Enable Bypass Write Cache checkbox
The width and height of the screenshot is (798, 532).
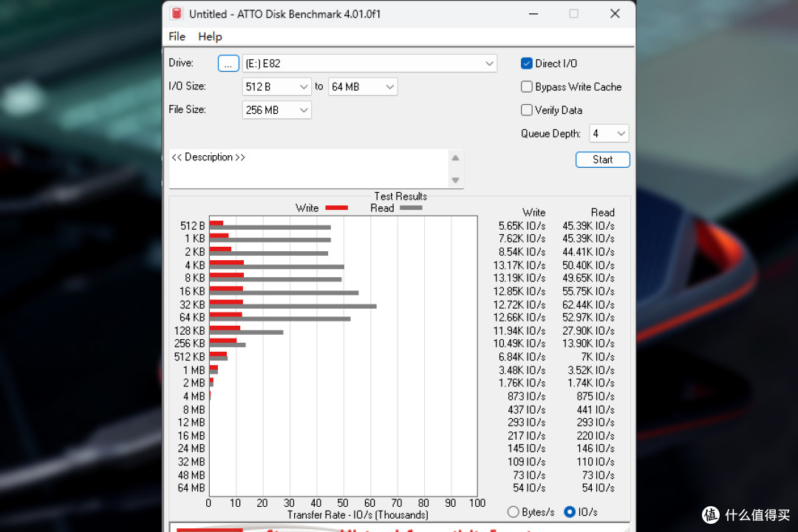point(527,87)
